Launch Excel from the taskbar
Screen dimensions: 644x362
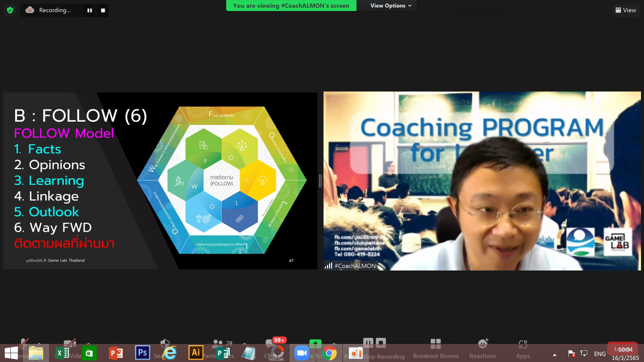pyautogui.click(x=62, y=353)
